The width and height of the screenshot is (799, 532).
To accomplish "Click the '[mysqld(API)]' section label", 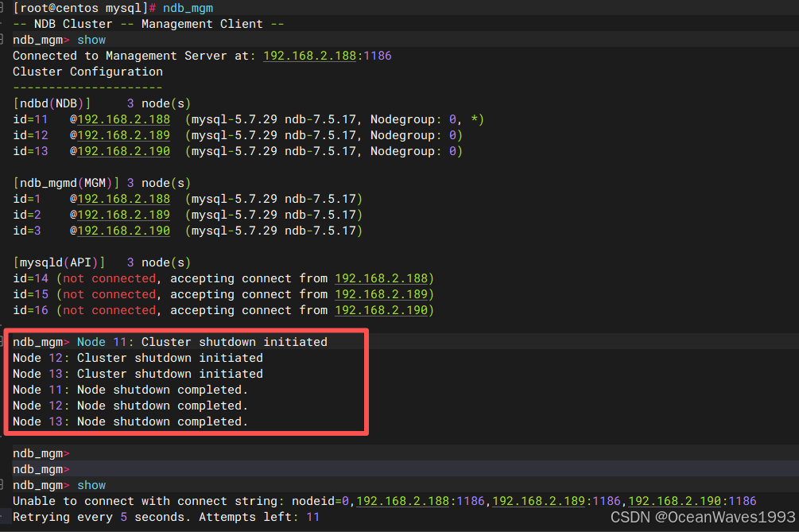I will coord(59,262).
